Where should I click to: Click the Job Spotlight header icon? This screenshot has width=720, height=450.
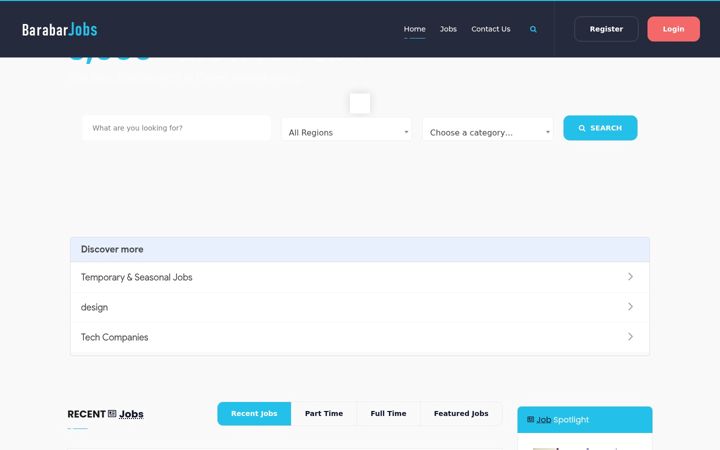530,419
